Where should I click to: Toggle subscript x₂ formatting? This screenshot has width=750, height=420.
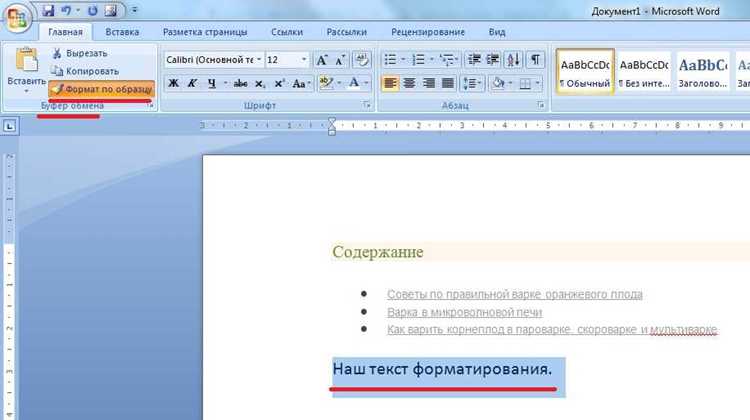tap(260, 84)
